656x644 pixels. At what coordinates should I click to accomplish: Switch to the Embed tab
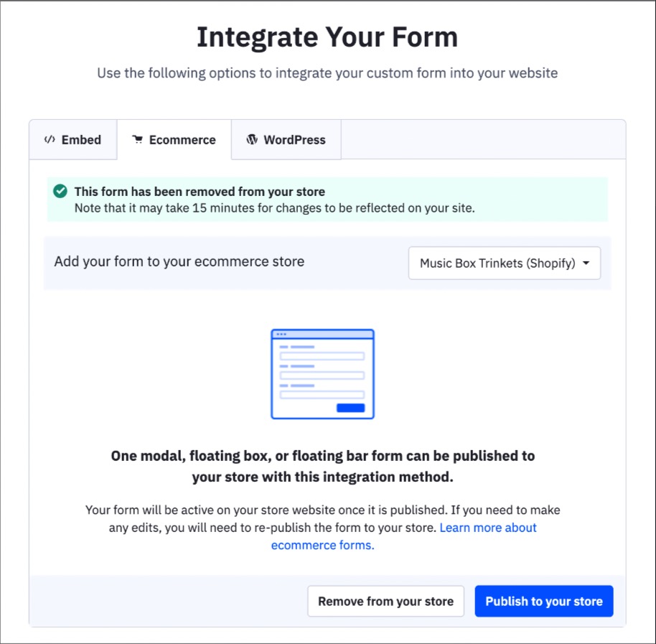72,139
